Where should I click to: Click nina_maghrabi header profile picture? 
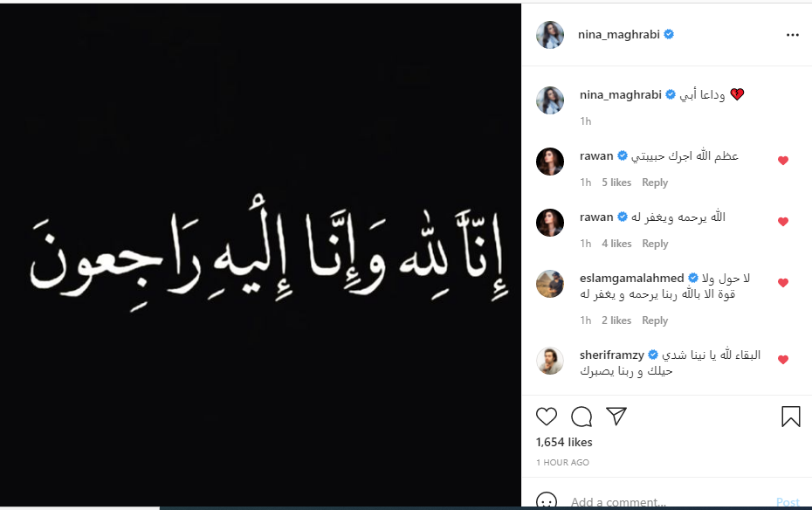pos(550,35)
